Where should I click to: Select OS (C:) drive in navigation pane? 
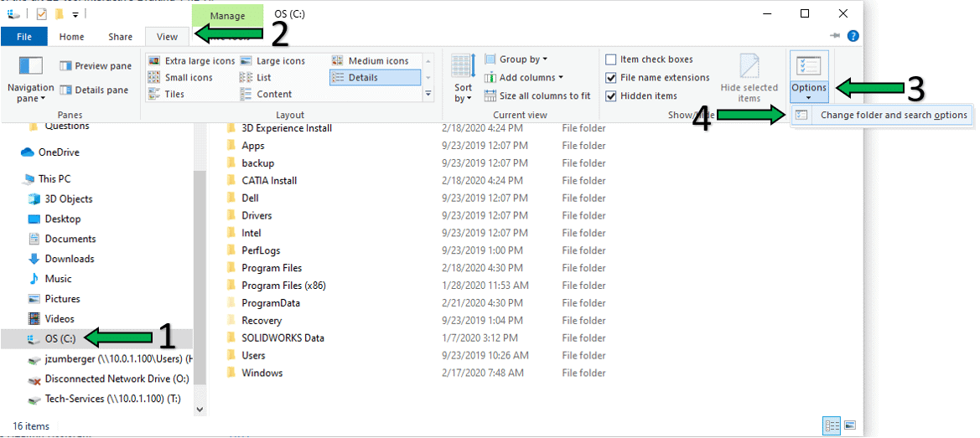point(96,339)
